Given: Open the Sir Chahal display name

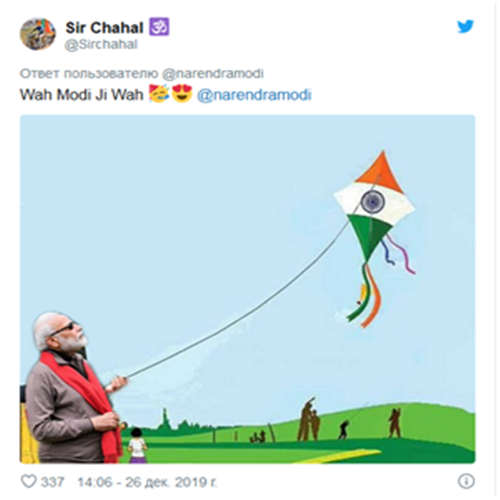Looking at the screenshot, I should pos(104,28).
